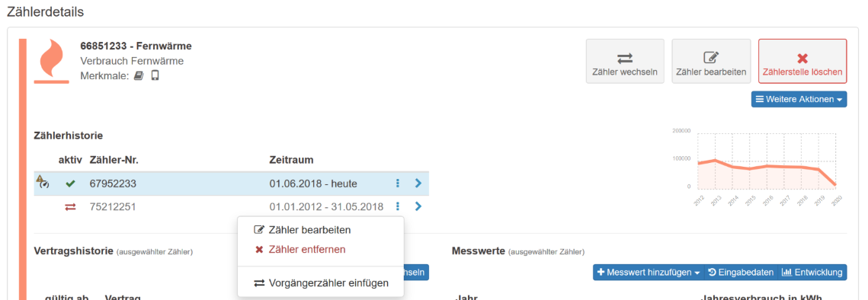Click period 01.01.2012 - 31.05.2018
Viewport: 868px width, 300px height.
[327, 207]
